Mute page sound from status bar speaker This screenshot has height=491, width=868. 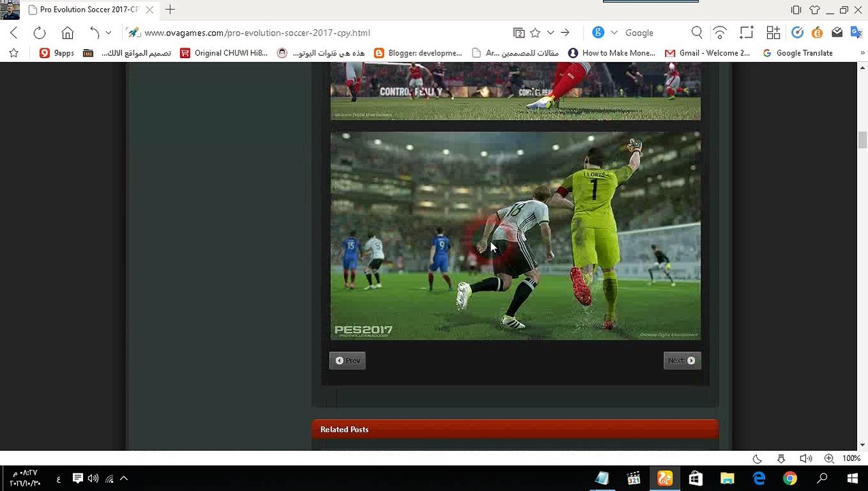[x=805, y=458]
